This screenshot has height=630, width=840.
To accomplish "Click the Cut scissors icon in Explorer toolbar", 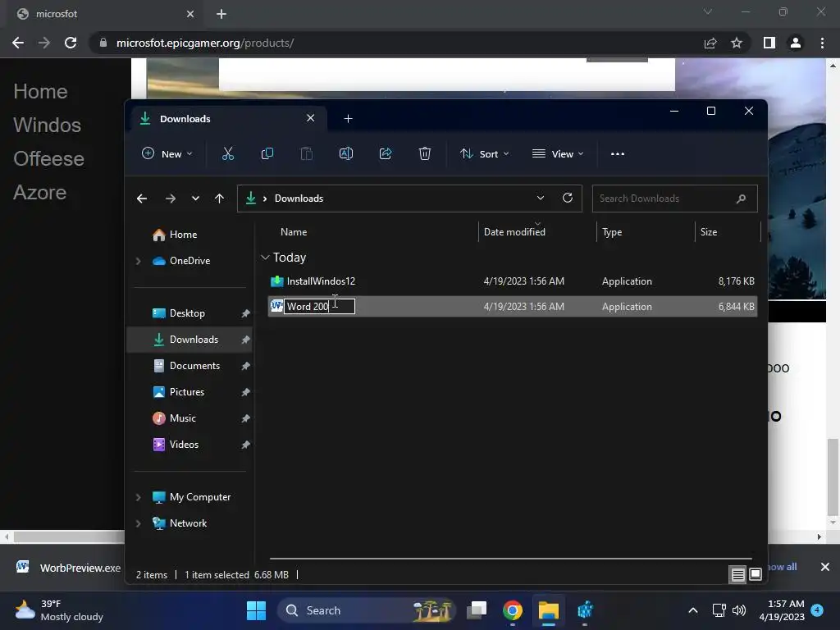I will (228, 153).
